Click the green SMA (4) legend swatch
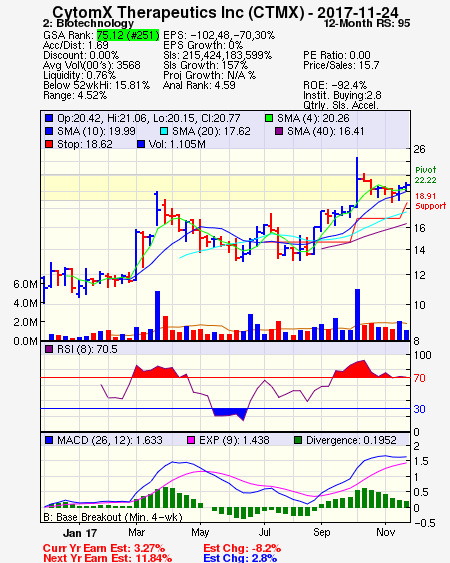The height and width of the screenshot is (563, 450). click(x=269, y=118)
